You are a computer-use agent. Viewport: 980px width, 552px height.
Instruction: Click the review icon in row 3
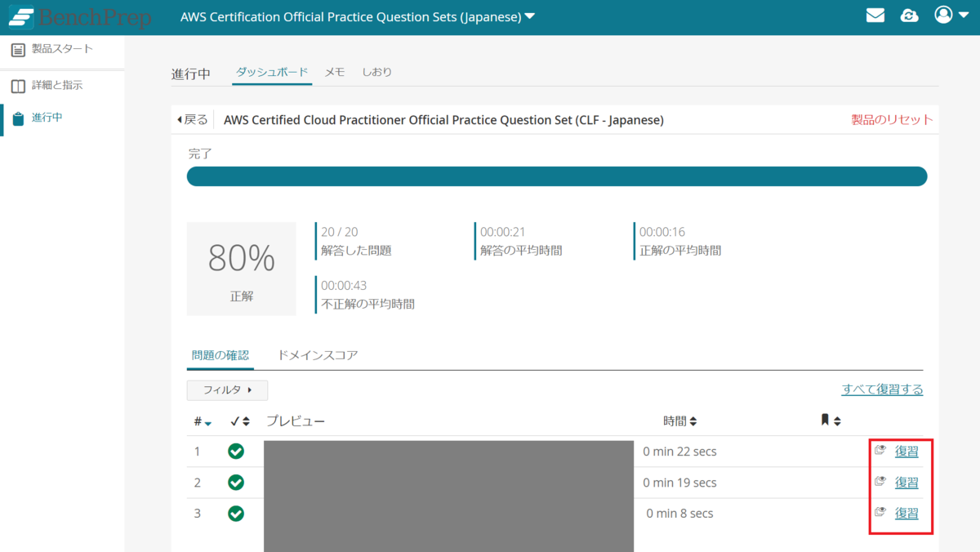pos(880,512)
